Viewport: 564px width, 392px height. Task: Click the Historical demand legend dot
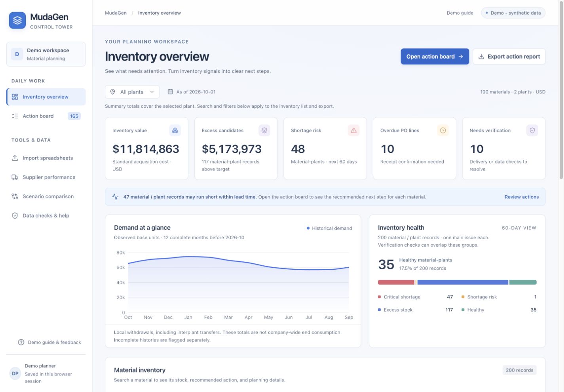[x=308, y=228]
